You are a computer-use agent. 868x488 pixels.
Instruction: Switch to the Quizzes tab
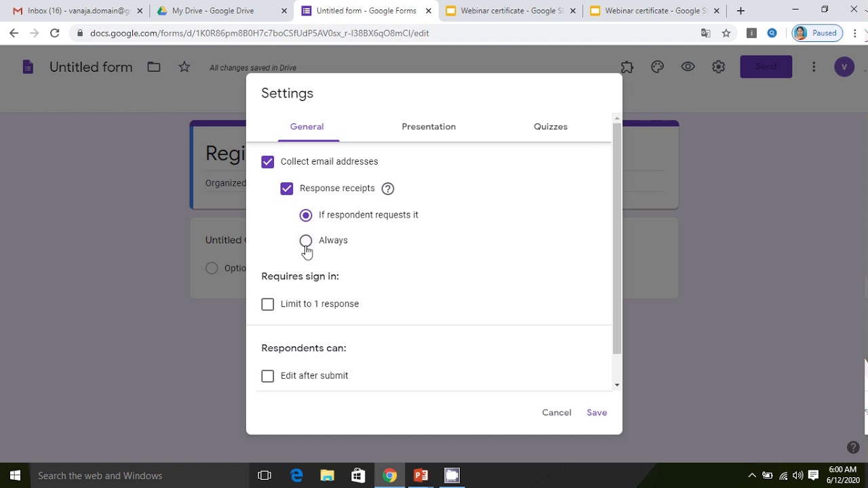tap(551, 127)
